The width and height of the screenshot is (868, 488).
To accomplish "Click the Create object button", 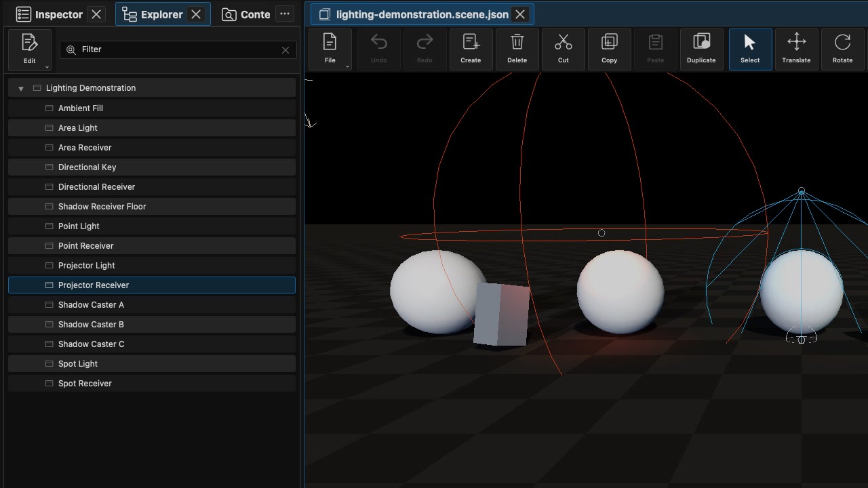I will [x=471, y=49].
